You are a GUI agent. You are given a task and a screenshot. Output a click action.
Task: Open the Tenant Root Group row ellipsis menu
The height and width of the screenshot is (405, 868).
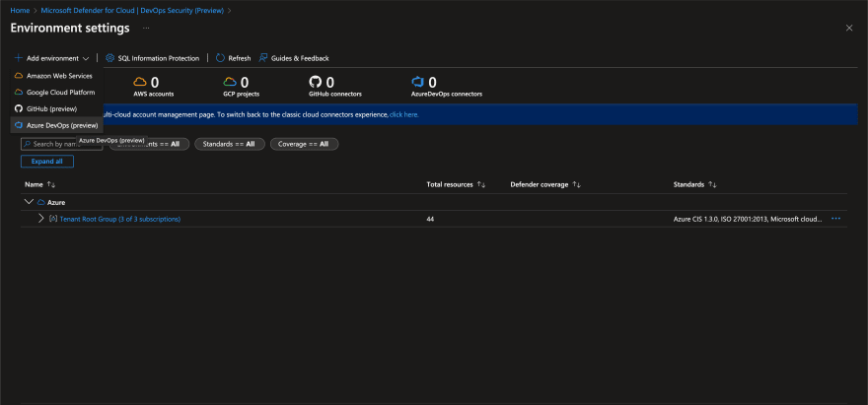click(x=835, y=219)
